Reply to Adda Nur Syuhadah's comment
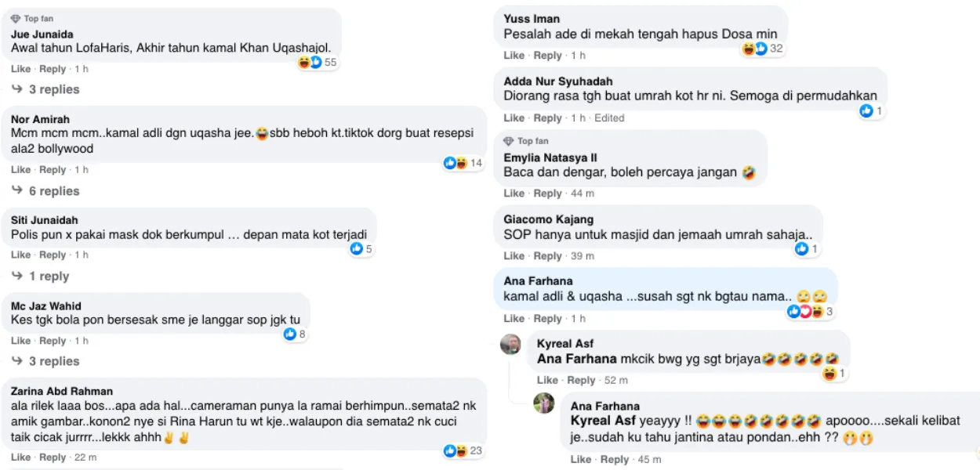Screen dimensions: 980x470 [x=547, y=118]
